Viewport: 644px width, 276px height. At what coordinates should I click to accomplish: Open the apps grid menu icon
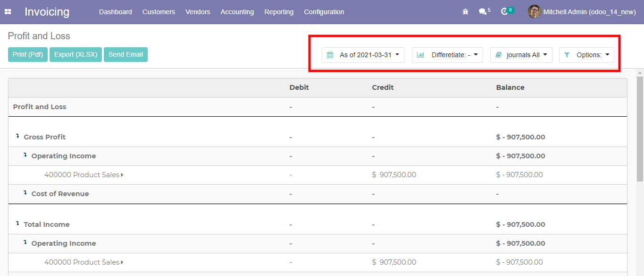coord(8,12)
